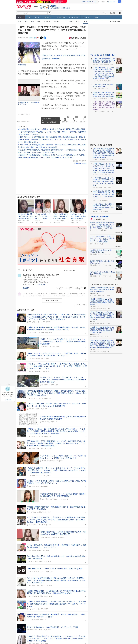Open settings with the gear icon
This screenshot has width=138, height=644.
coord(120,13)
